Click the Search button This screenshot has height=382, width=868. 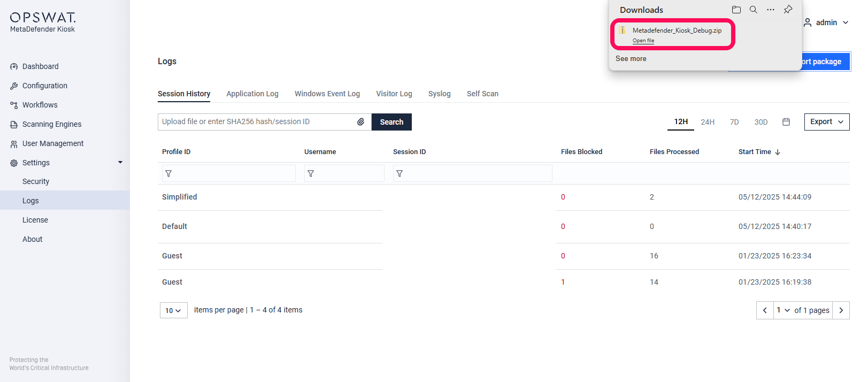coord(391,122)
